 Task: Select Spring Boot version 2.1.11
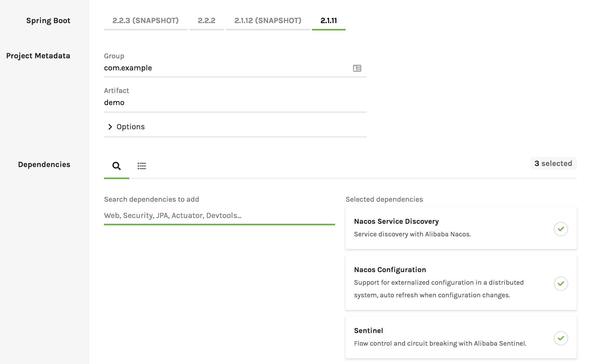(x=329, y=21)
